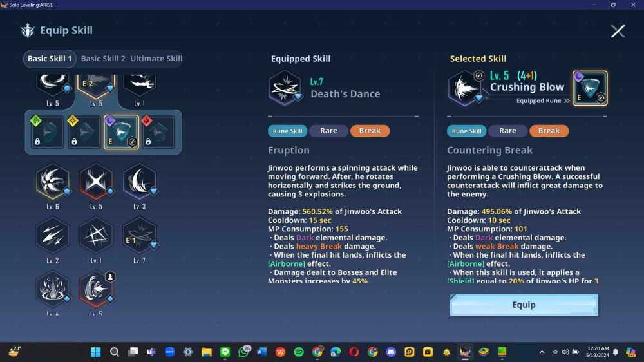Click the Equip Skill header emblem
Screen dimensions: 644x362
(28, 30)
